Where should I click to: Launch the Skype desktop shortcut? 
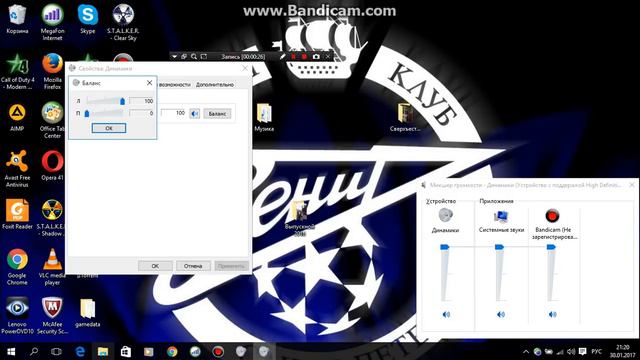[x=88, y=20]
